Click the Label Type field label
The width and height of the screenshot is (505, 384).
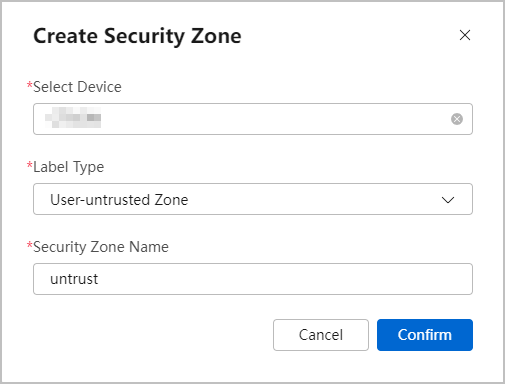click(69, 167)
